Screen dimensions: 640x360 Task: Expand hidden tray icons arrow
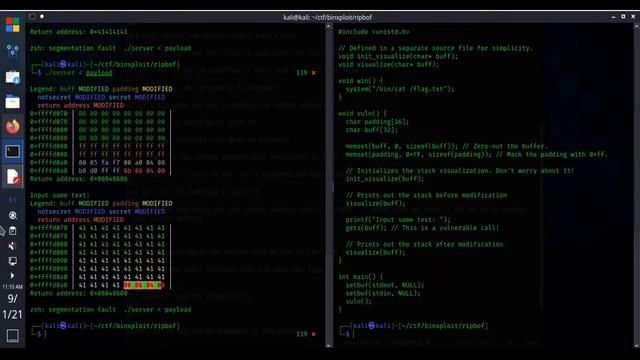tap(13, 276)
